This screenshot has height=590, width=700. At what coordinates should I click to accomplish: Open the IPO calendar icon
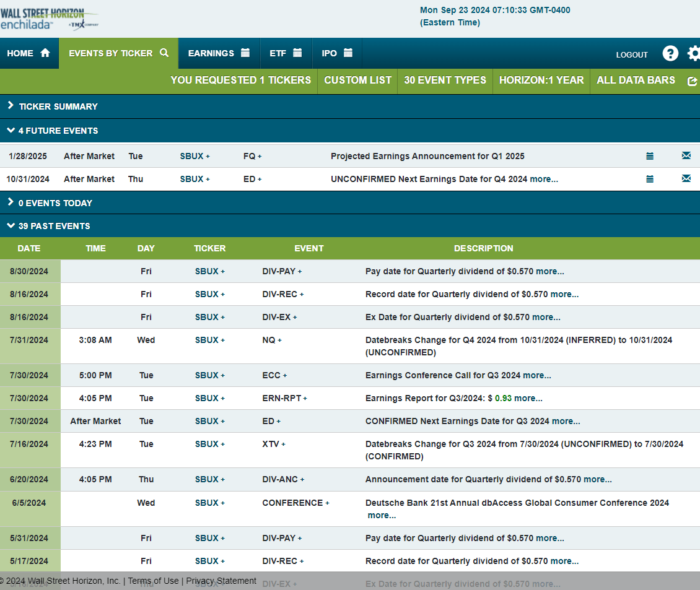(348, 53)
